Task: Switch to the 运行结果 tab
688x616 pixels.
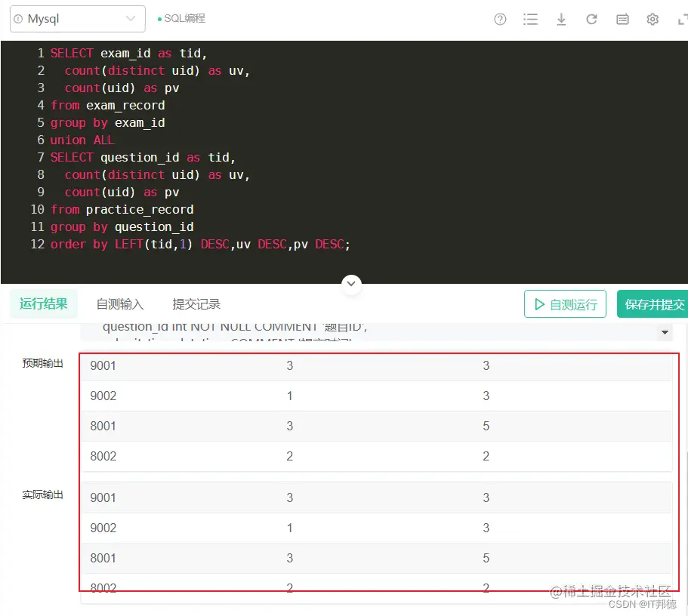Action: (x=44, y=303)
